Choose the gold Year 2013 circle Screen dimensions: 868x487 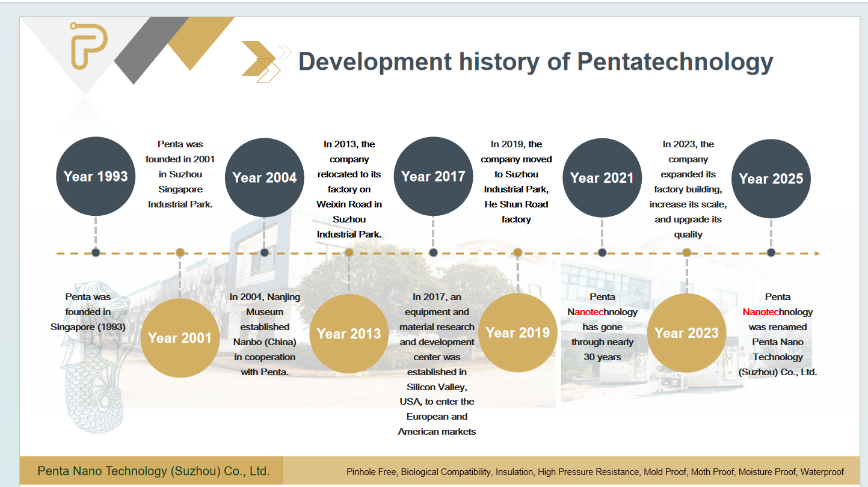point(349,334)
